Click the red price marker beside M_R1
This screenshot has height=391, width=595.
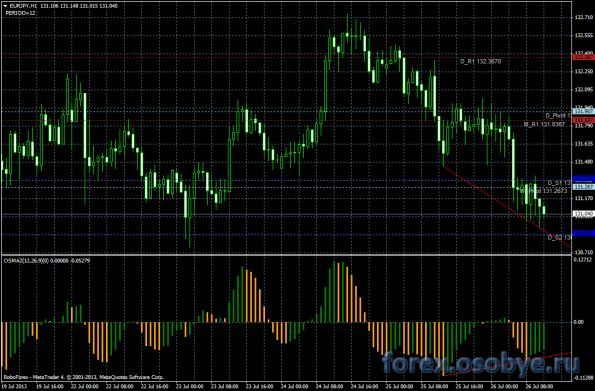[x=584, y=120]
